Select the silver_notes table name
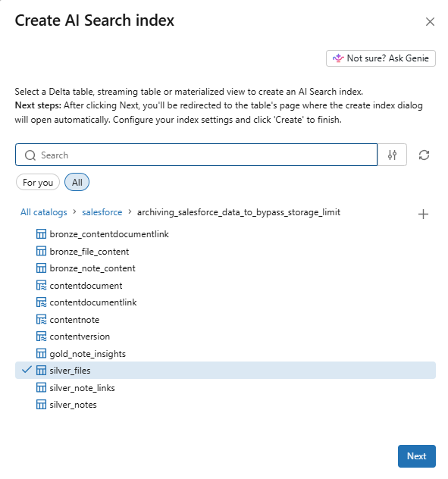 73,405
